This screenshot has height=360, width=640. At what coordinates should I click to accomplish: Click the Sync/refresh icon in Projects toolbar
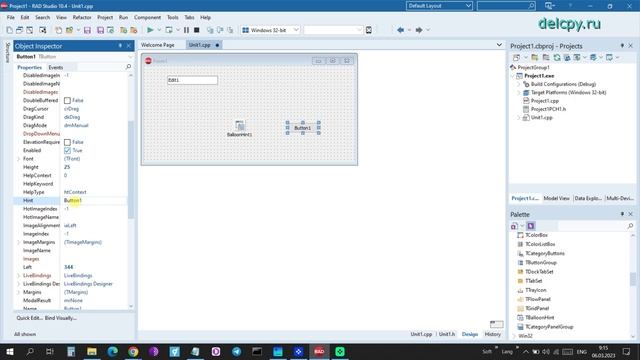point(557,58)
